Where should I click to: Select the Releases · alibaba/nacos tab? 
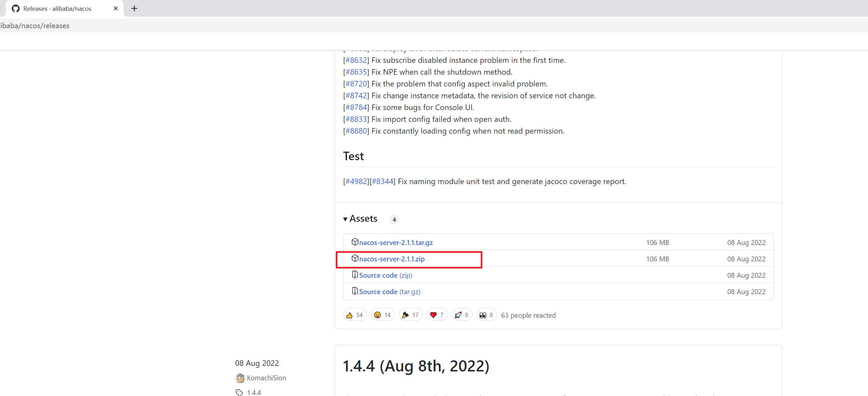57,9
